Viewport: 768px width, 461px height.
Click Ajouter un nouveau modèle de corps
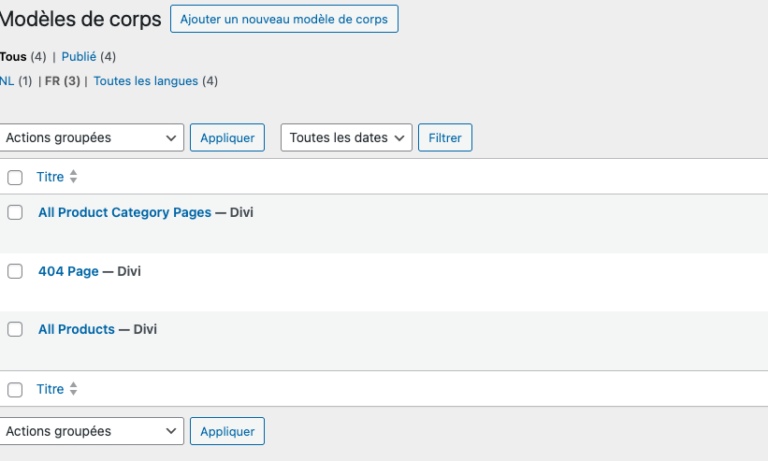[284, 19]
